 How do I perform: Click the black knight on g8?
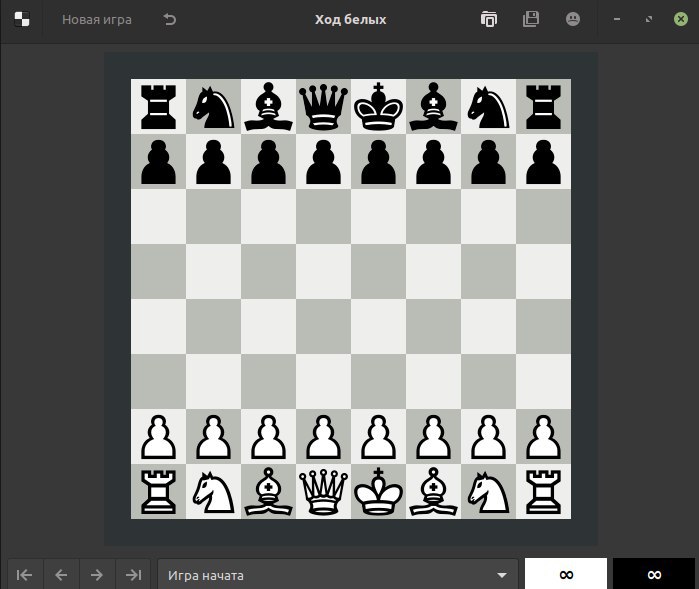488,107
